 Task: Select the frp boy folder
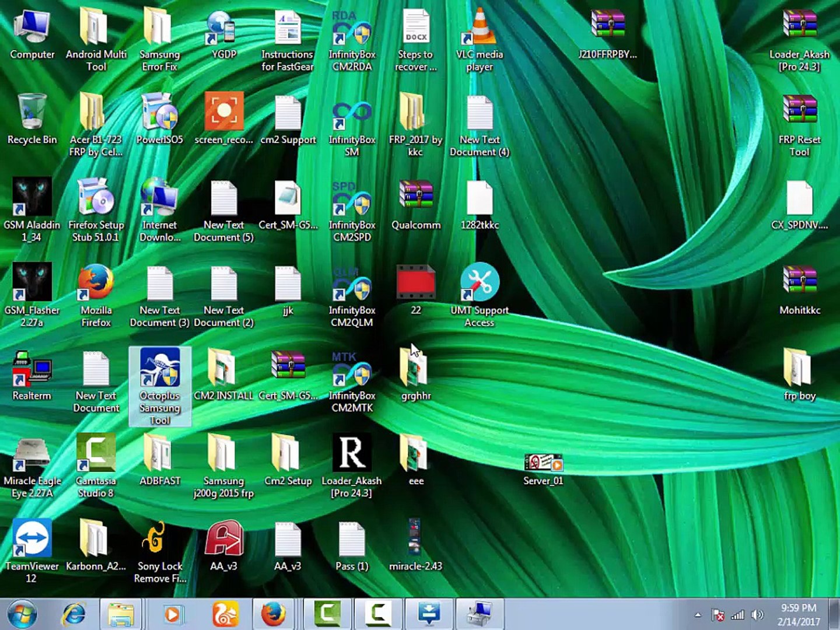click(x=799, y=369)
